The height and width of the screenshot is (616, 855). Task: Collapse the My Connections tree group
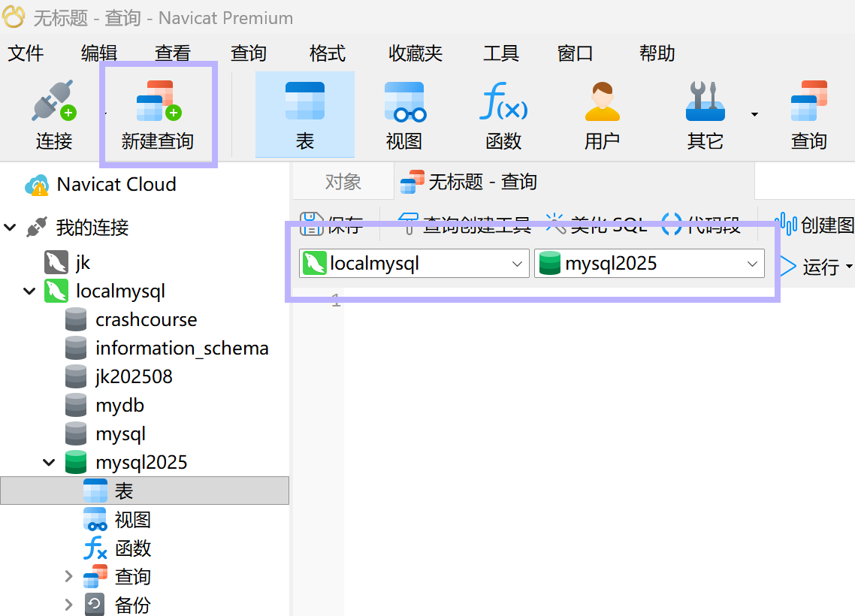pos(10,227)
